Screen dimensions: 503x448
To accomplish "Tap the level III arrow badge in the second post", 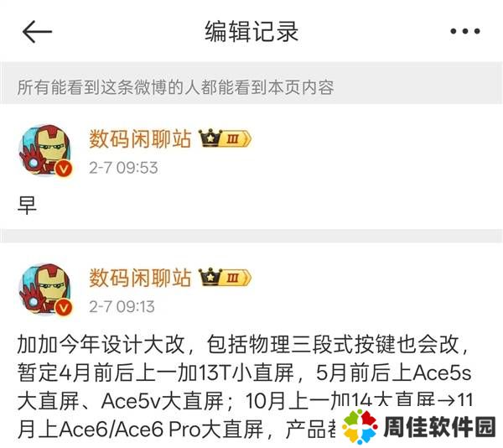I will coord(236,278).
